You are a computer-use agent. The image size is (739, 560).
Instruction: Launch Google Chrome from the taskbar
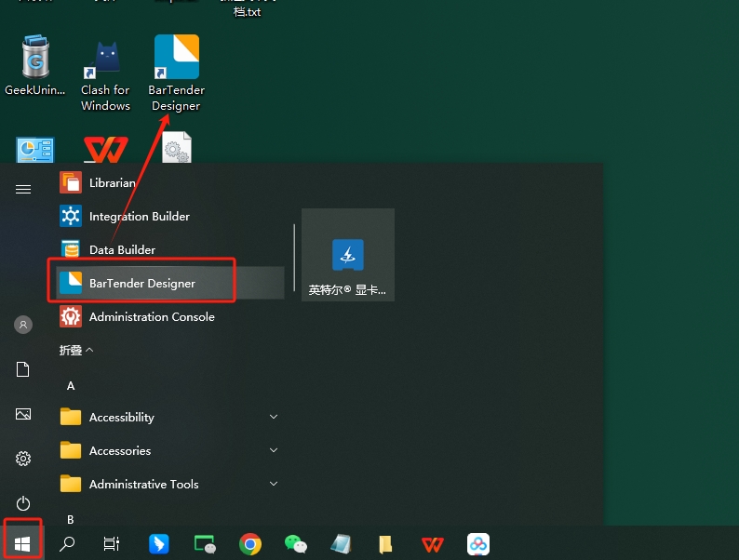point(250,544)
